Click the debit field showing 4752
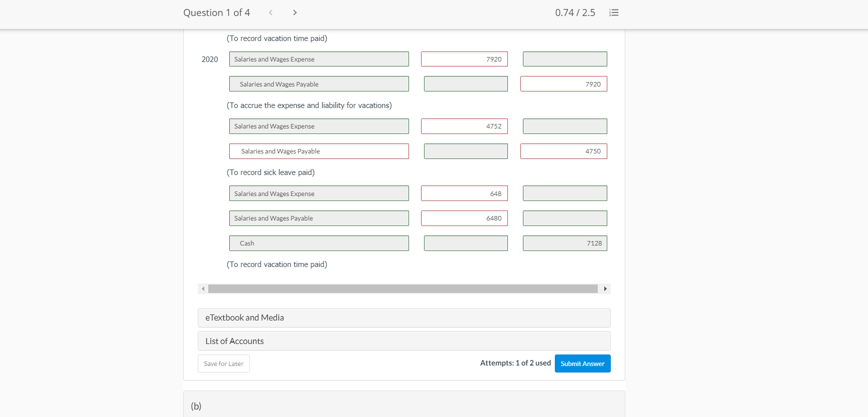This screenshot has height=417, width=868. pyautogui.click(x=464, y=126)
